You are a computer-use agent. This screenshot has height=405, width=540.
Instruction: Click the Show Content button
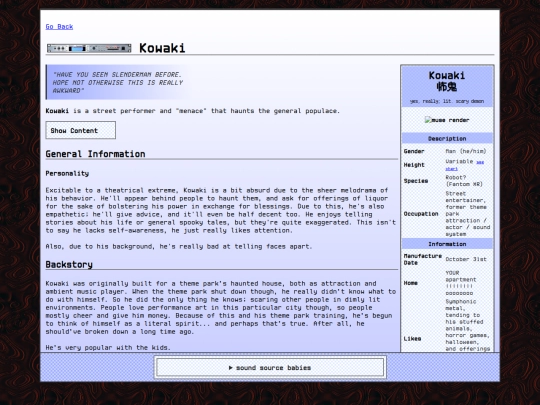tap(81, 130)
